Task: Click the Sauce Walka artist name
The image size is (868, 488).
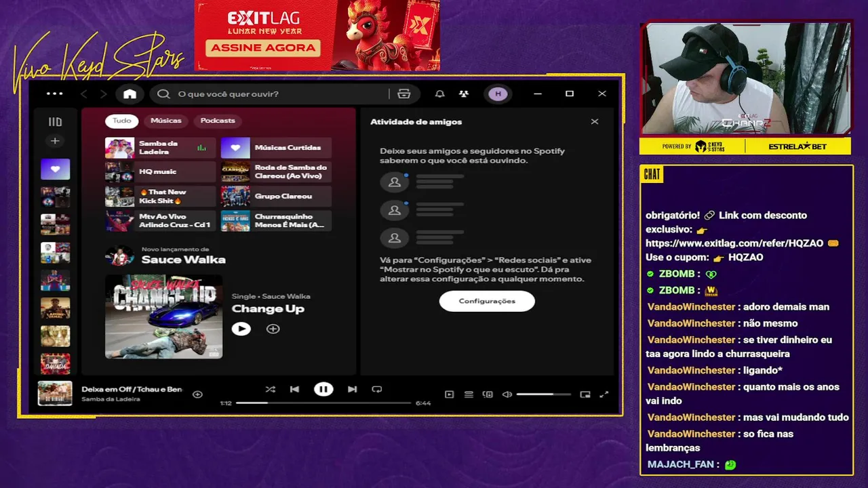Action: click(183, 260)
